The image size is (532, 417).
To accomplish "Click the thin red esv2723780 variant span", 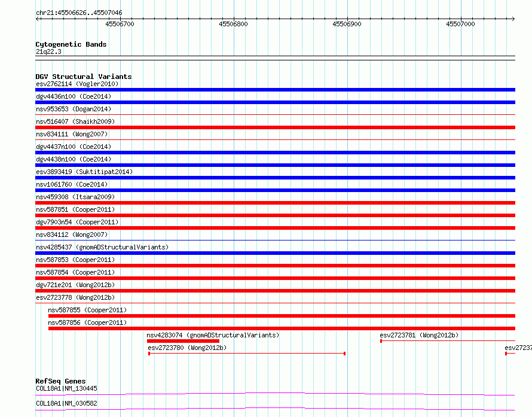I will (247, 354).
